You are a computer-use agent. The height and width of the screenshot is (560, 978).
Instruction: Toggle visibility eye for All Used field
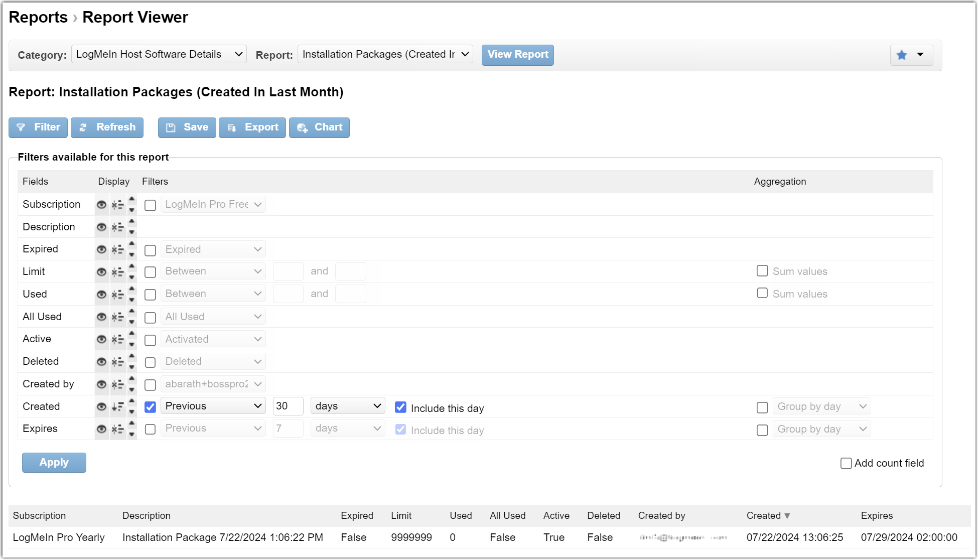(101, 317)
